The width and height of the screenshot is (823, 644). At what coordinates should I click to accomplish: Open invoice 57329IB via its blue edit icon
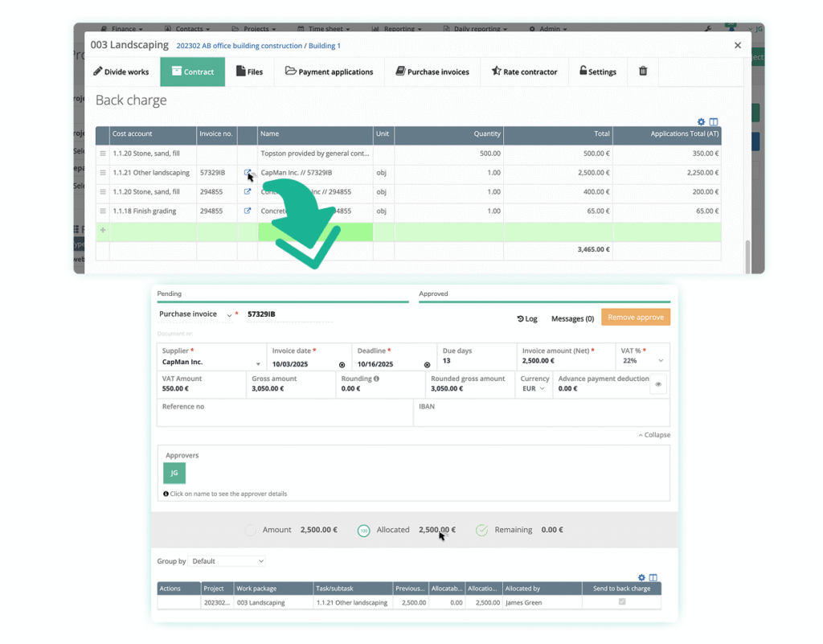click(248, 172)
